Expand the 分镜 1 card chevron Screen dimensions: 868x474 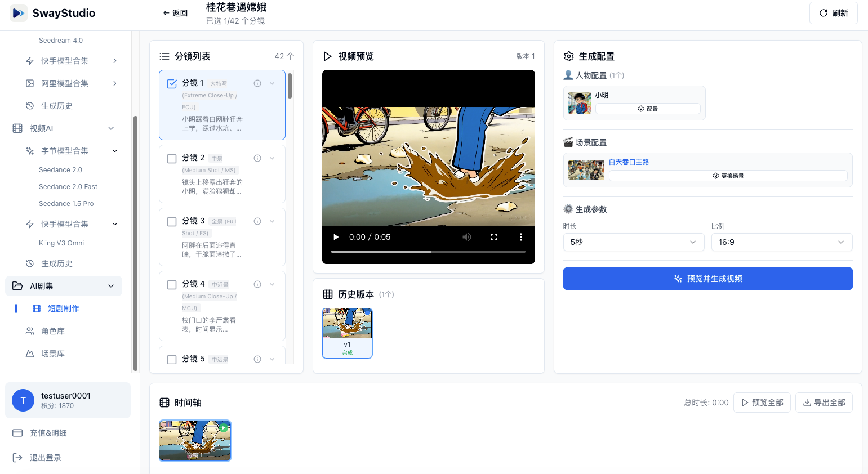[272, 83]
